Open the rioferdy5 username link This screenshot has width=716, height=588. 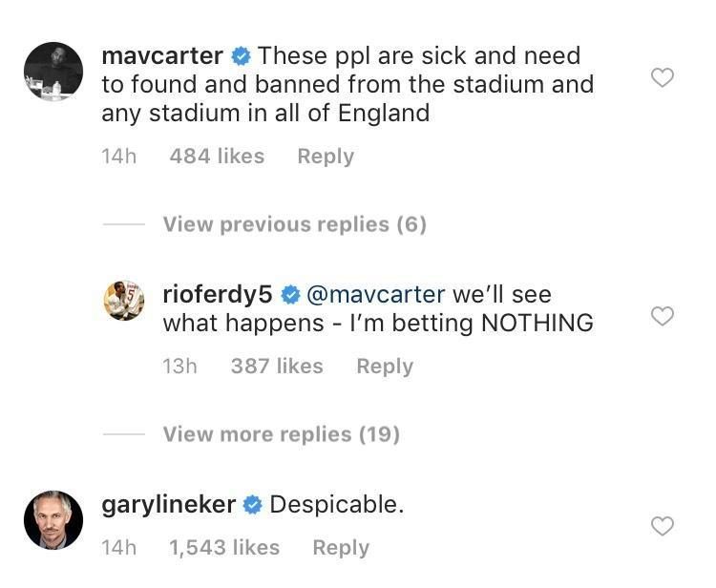218,294
